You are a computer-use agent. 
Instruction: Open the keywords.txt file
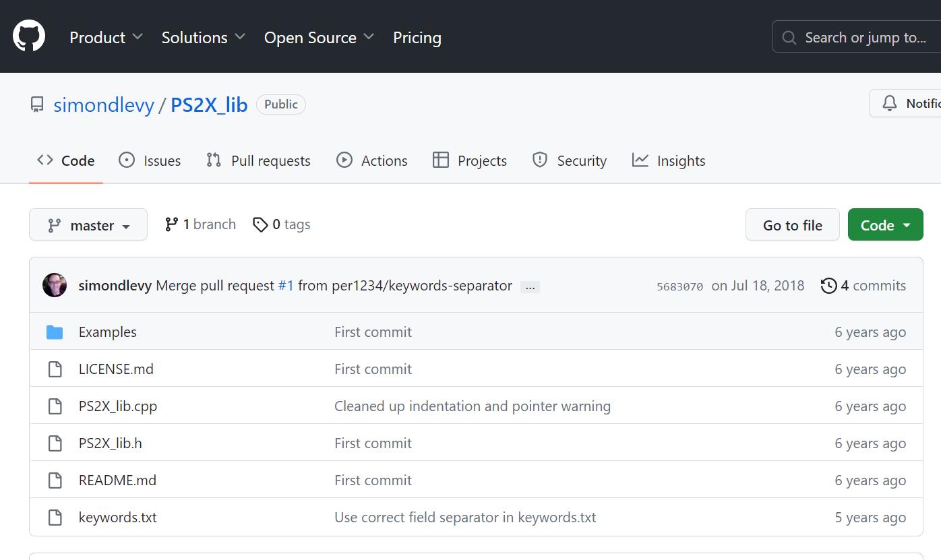(118, 518)
